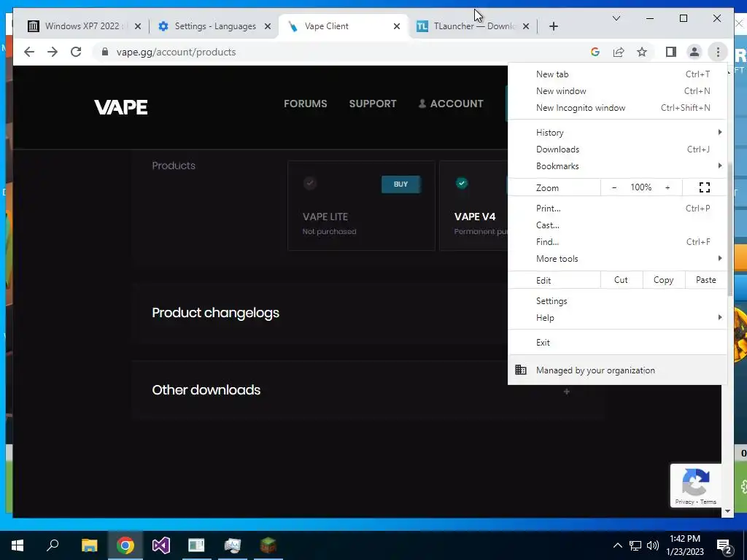Screen dimensions: 747x560
Task: Open the SUPPORT page
Action: point(373,104)
